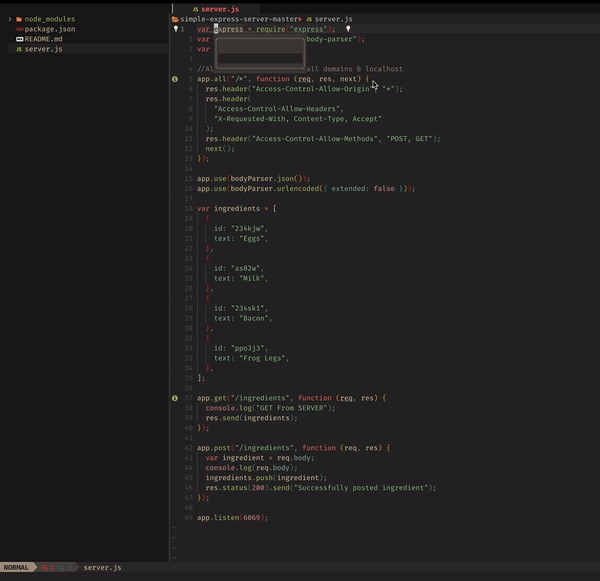Click "var ingredients" declaration
Image resolution: width=600 pixels, height=581 pixels.
click(x=228, y=208)
